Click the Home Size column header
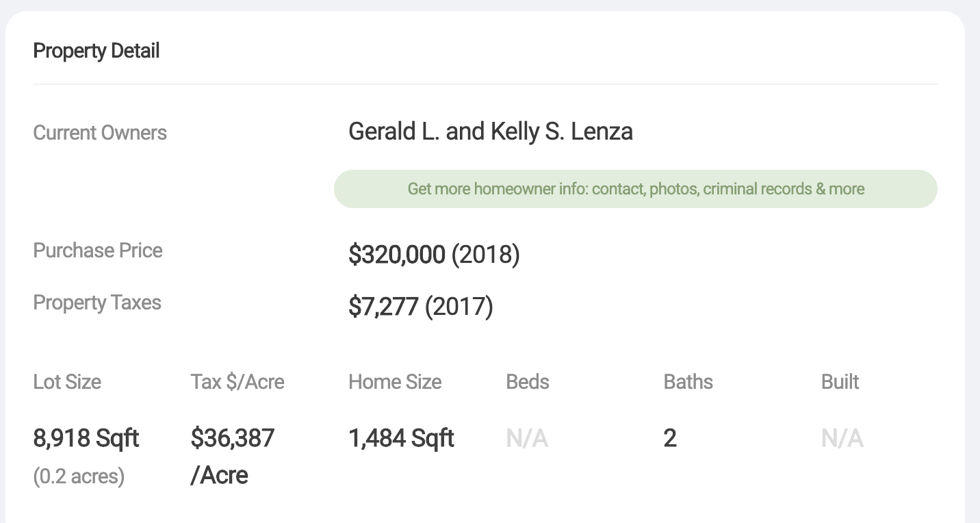Screen dimensions: 980x523 [395, 381]
